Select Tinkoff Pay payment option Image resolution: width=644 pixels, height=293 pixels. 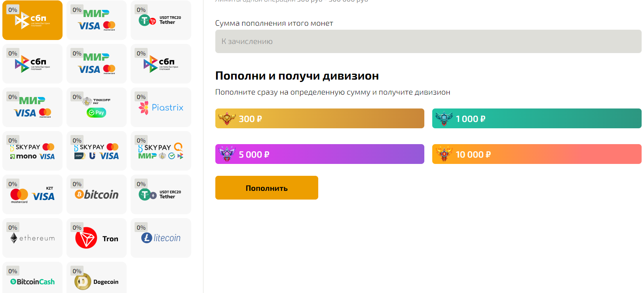pyautogui.click(x=97, y=107)
